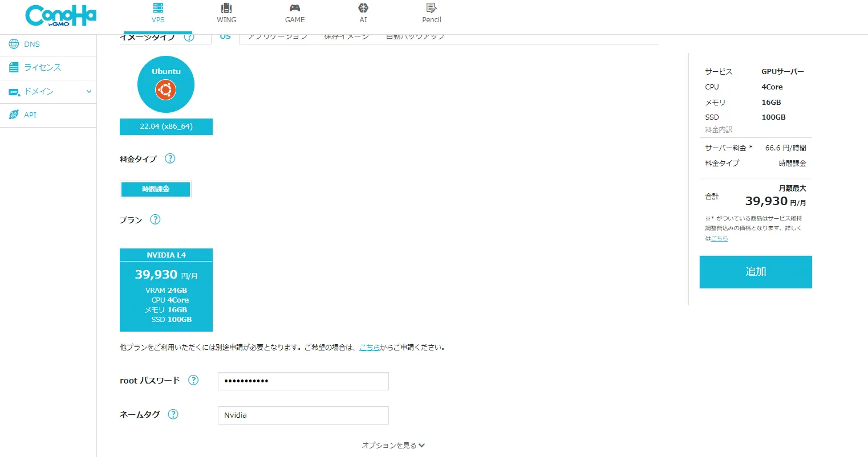Screen dimensions: 868x457
Task: Open the Pencil service
Action: pos(431,14)
